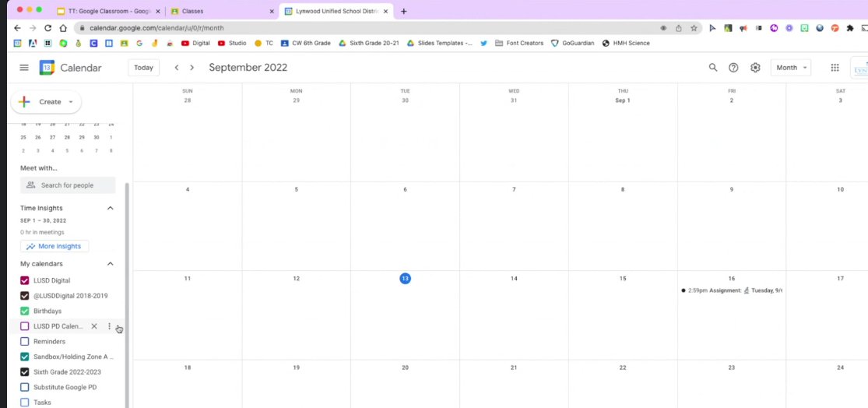Open the Google apps grid

[835, 68]
